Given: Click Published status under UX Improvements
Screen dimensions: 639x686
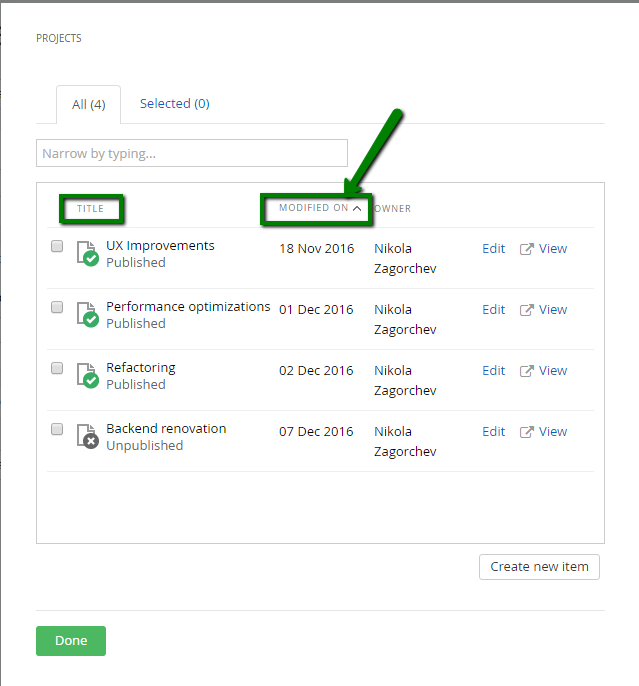Looking at the screenshot, I should coord(136,262).
